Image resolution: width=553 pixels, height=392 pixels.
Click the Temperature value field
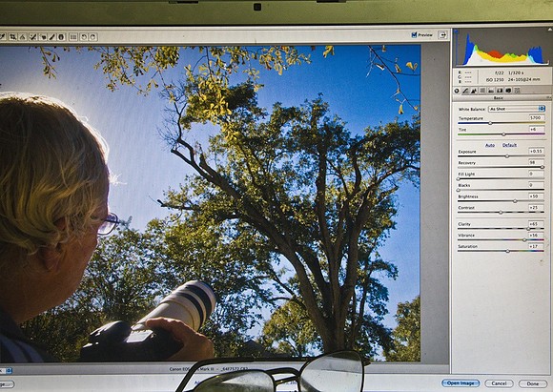(x=537, y=118)
